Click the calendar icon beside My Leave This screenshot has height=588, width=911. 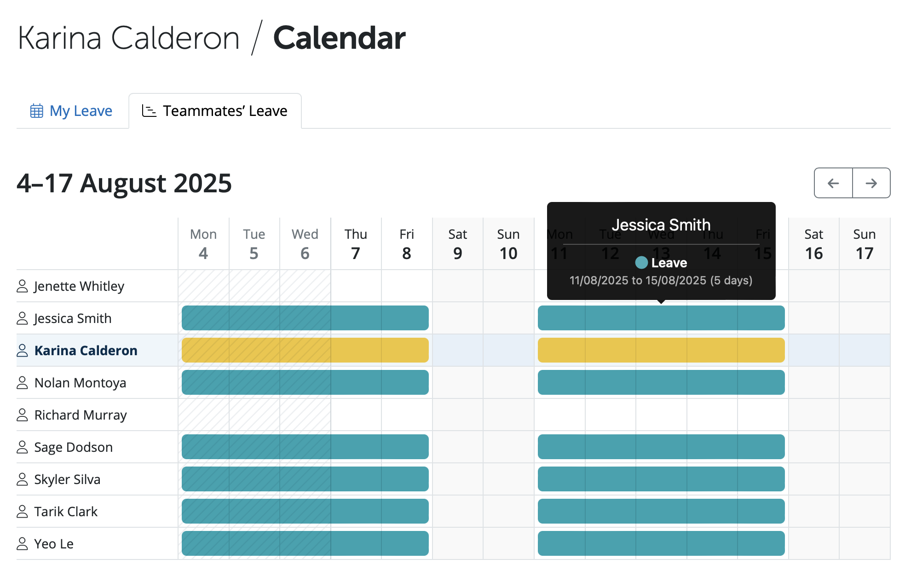click(37, 111)
